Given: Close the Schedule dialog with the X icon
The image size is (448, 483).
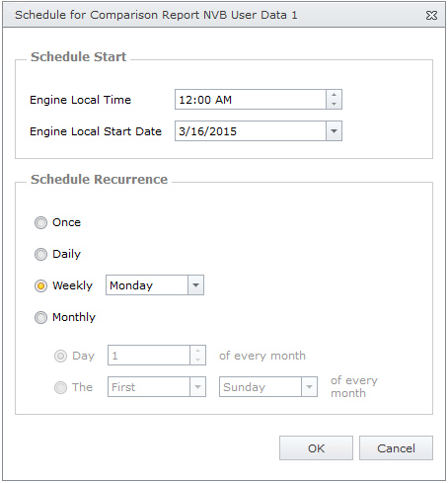Looking at the screenshot, I should pyautogui.click(x=431, y=15).
